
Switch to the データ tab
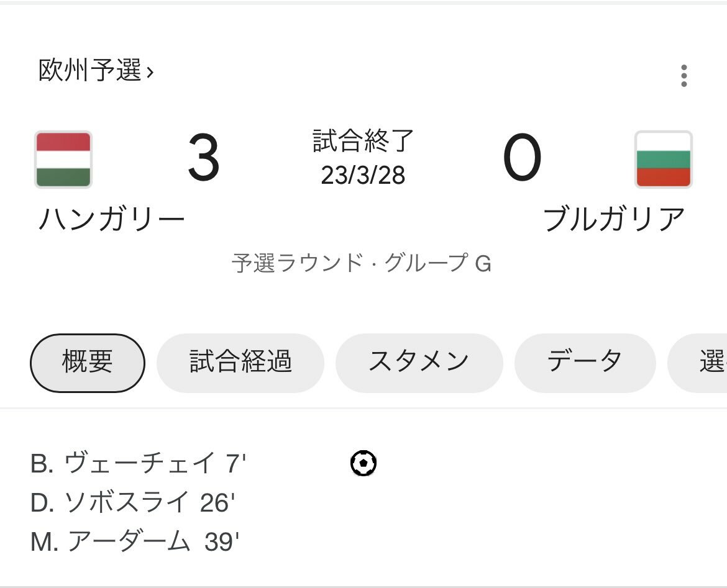(x=585, y=363)
